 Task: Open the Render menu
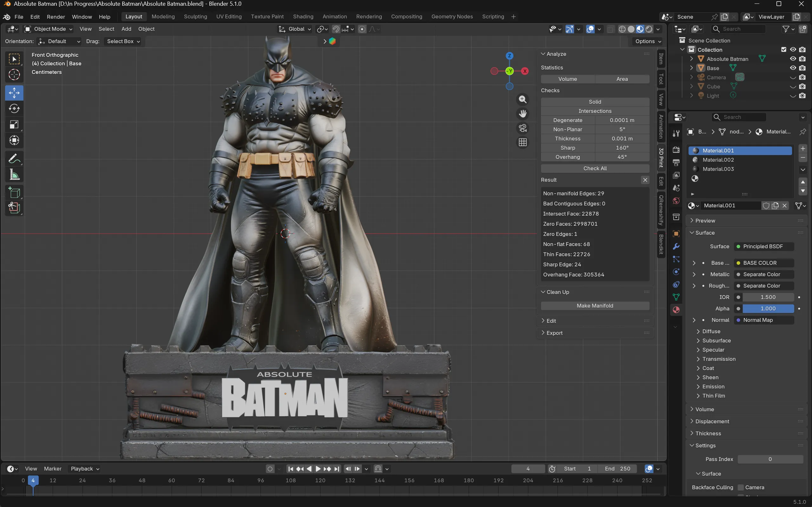[x=56, y=17]
